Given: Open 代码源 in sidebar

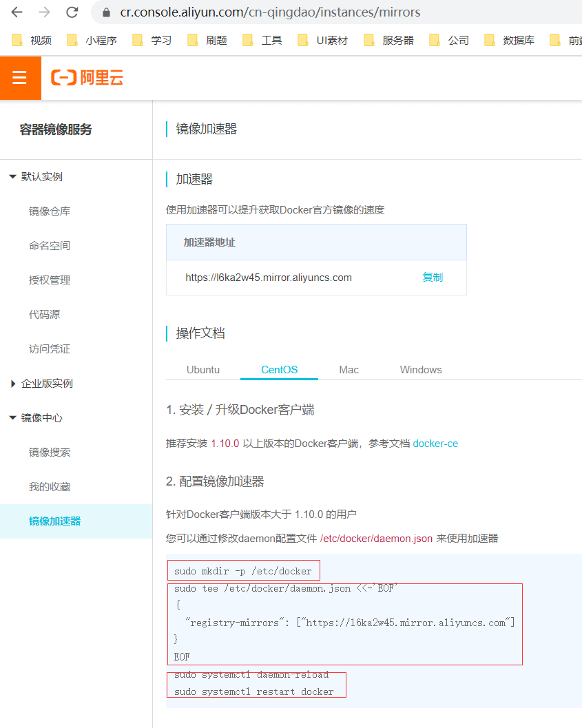Looking at the screenshot, I should [x=45, y=314].
